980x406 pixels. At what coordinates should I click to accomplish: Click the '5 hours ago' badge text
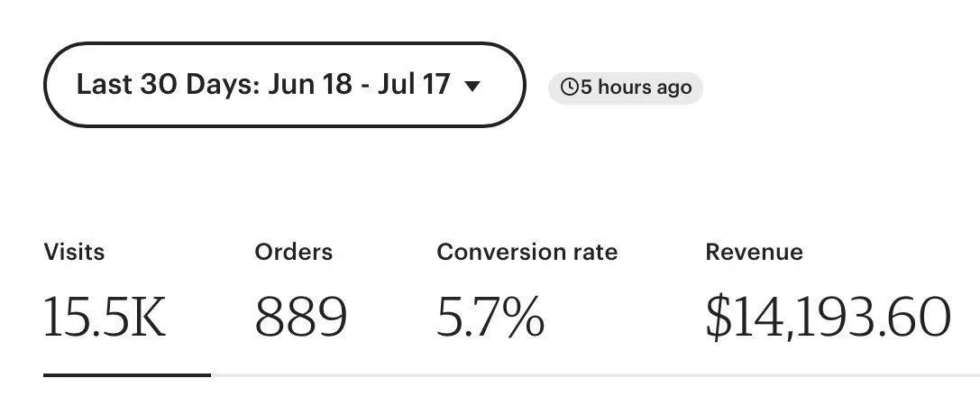pos(637,87)
